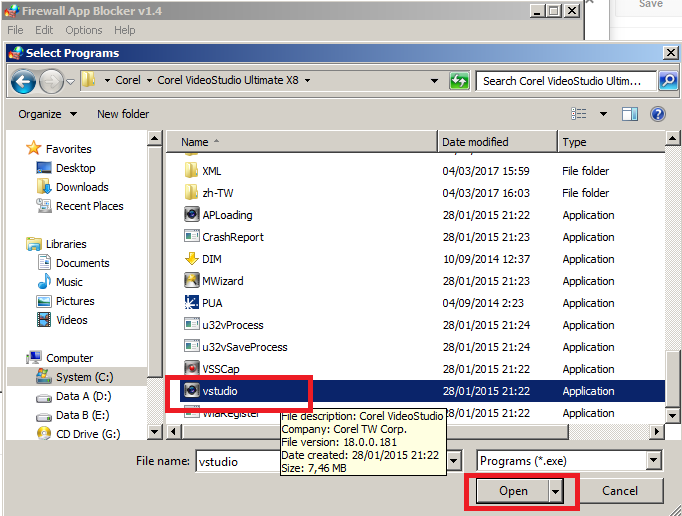This screenshot has width=682, height=516.
Task: Select Documents library
Action: point(74,263)
